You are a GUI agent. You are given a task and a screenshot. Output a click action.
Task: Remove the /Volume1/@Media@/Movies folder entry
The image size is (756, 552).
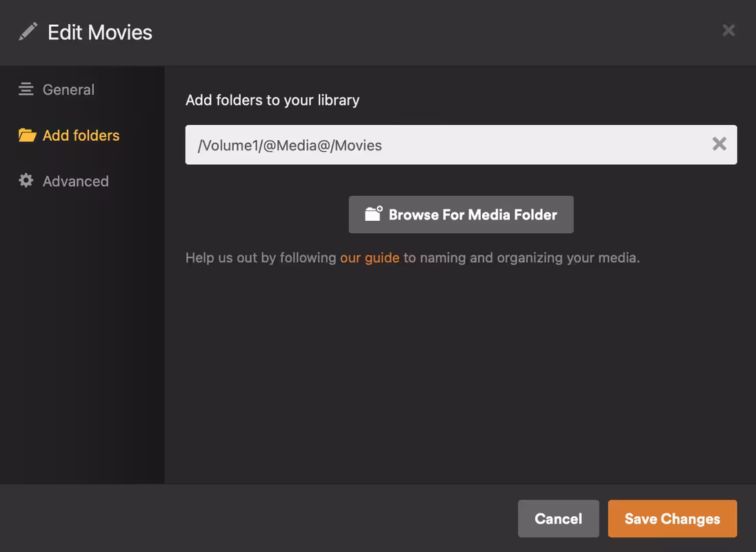coord(719,144)
